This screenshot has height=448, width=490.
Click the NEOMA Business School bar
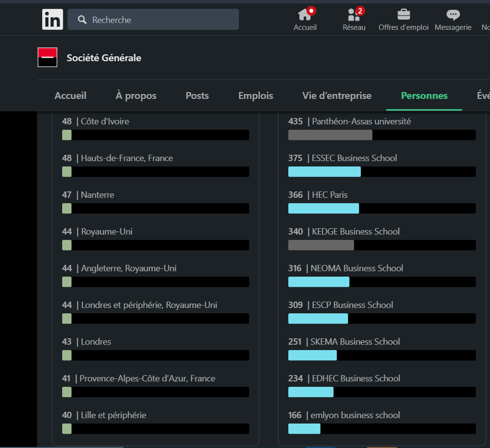tap(382, 282)
